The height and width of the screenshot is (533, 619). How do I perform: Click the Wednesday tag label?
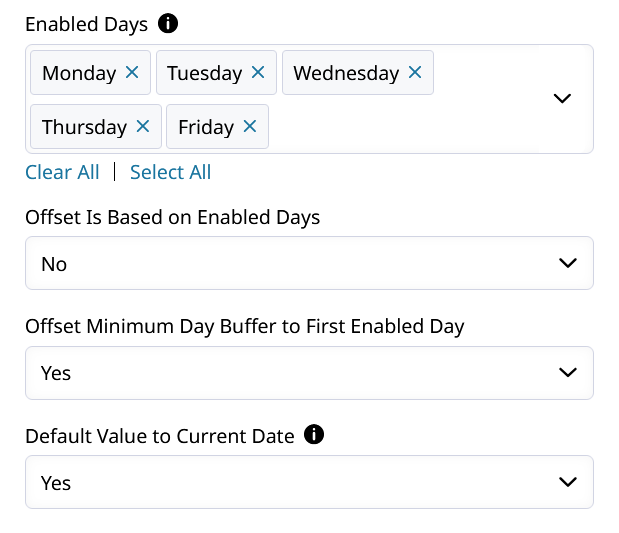(346, 73)
